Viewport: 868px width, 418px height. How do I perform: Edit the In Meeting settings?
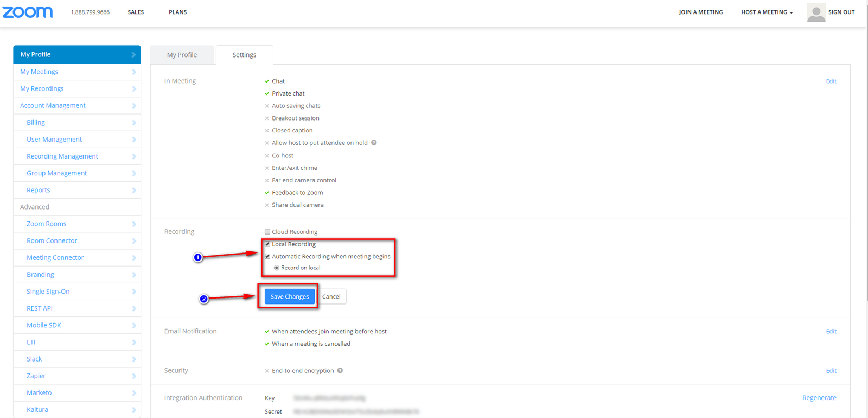pos(831,81)
